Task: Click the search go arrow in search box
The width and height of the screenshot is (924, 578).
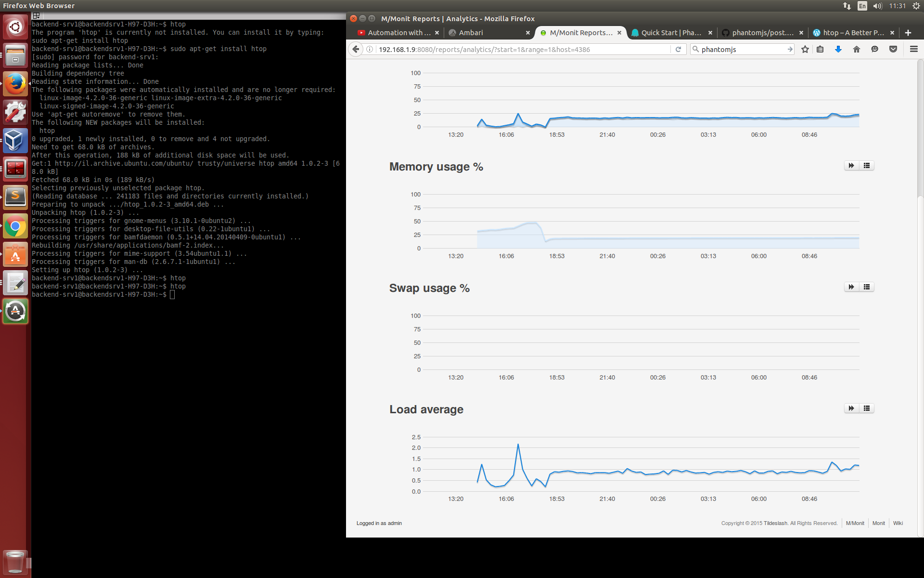Action: point(790,49)
